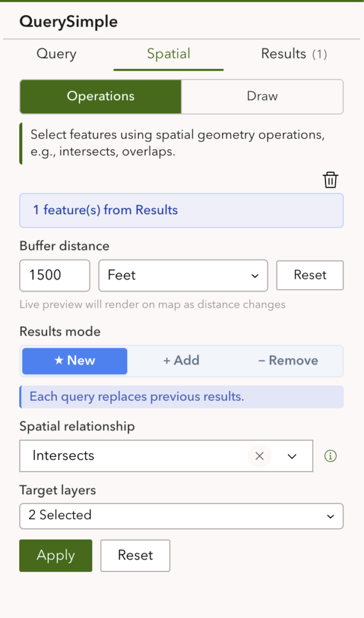Click the bottom Reset button
This screenshot has height=618, width=364.
click(x=135, y=555)
